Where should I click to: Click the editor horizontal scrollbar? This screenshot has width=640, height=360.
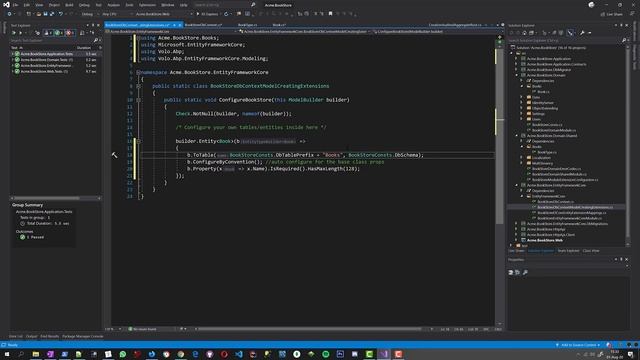pos(310,329)
